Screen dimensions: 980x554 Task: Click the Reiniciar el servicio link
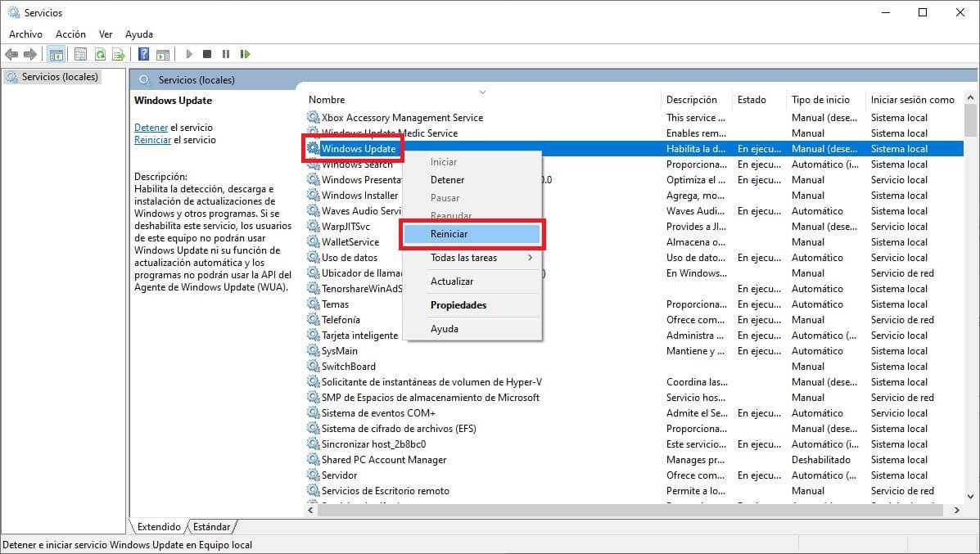[x=152, y=140]
